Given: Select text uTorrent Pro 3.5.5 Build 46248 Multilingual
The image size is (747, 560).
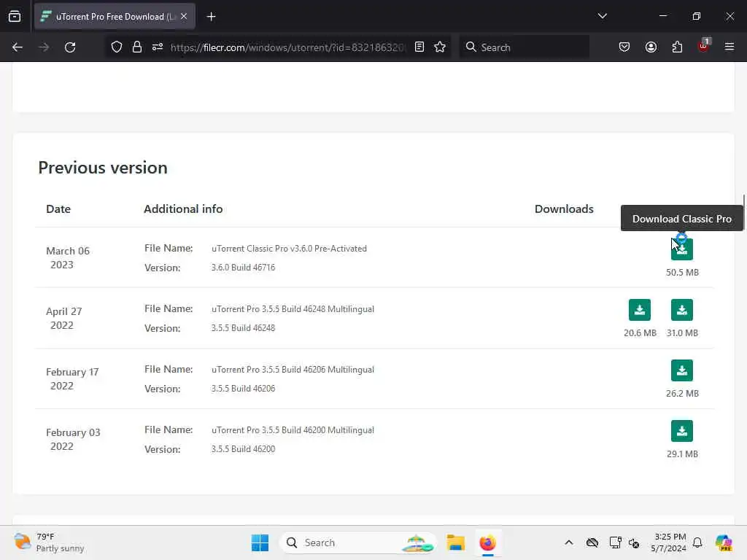Looking at the screenshot, I should [293, 309].
